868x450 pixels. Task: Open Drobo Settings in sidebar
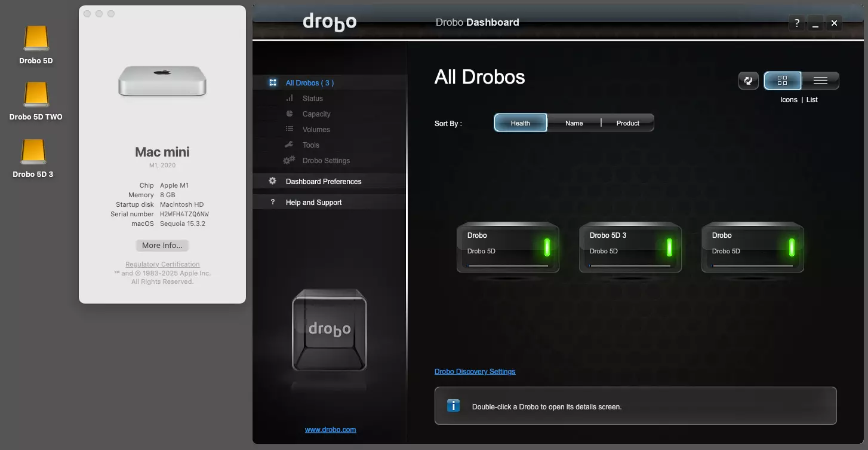click(x=326, y=161)
